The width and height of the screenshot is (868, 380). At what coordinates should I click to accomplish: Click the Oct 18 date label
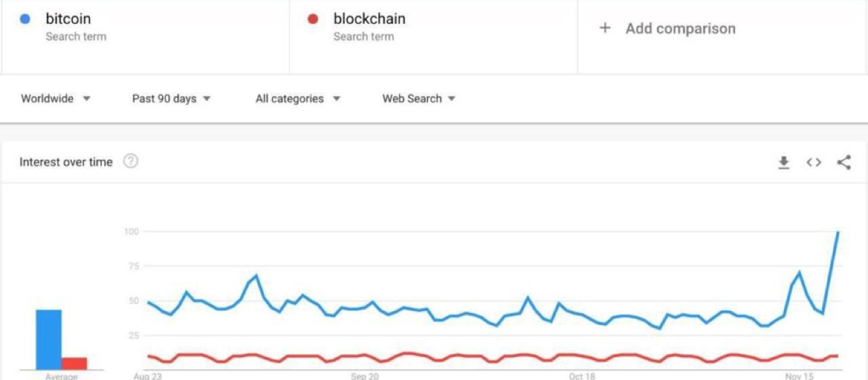pyautogui.click(x=582, y=377)
